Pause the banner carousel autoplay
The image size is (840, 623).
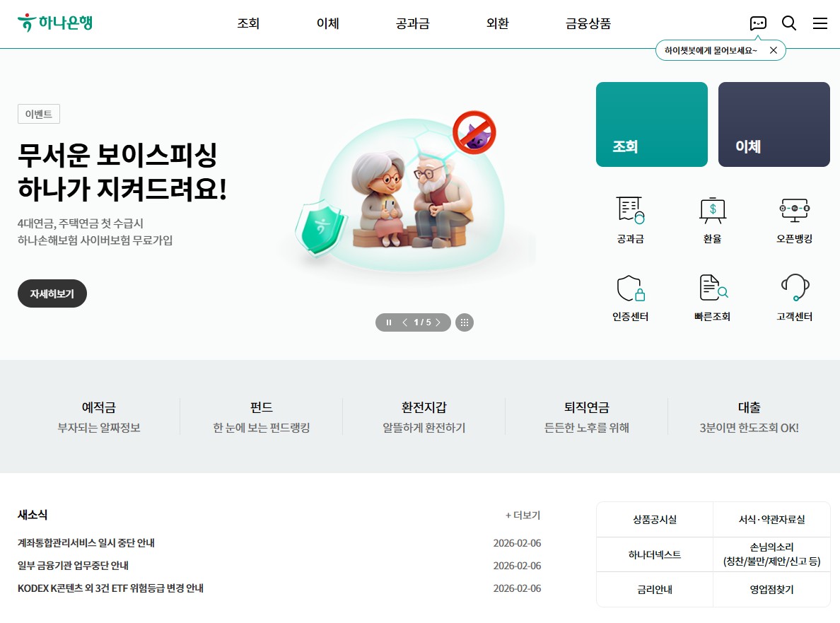388,322
